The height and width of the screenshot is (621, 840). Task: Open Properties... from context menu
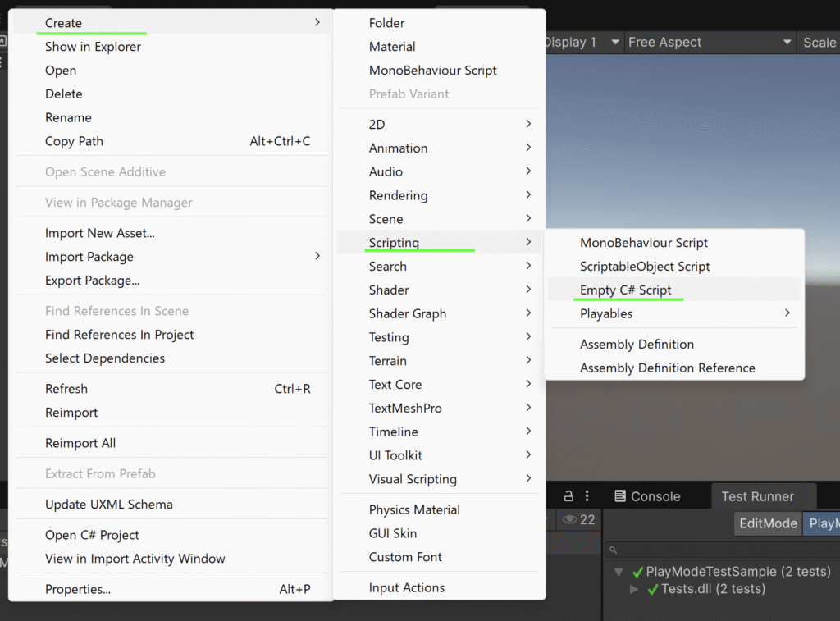171,589
